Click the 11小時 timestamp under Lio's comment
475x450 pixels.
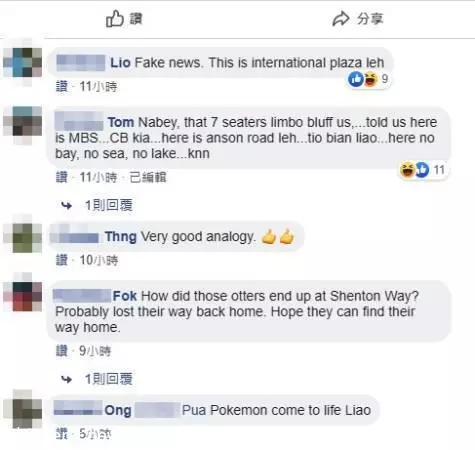tap(98, 87)
